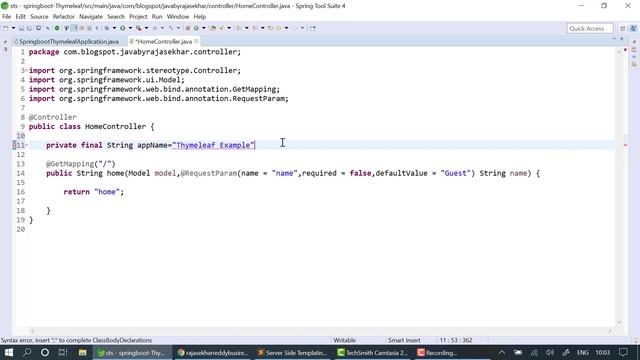
Task: Toggle Smart Insert mode in status bar
Action: click(404, 340)
